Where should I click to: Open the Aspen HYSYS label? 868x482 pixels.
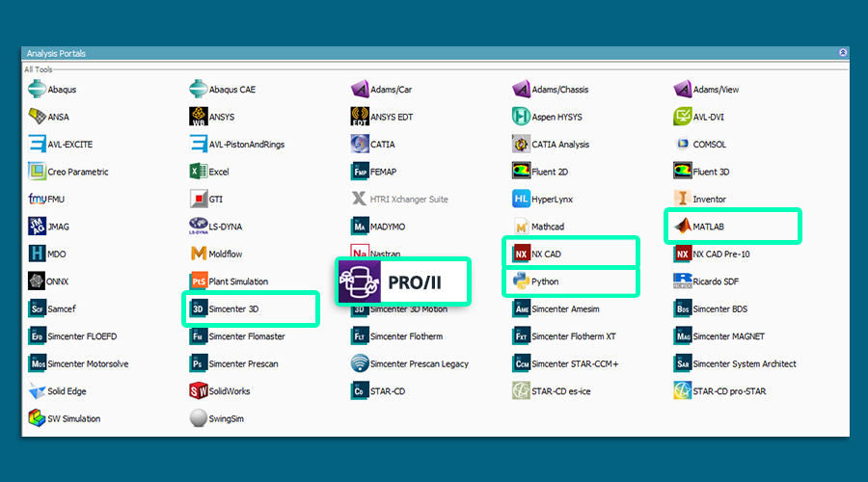point(556,118)
